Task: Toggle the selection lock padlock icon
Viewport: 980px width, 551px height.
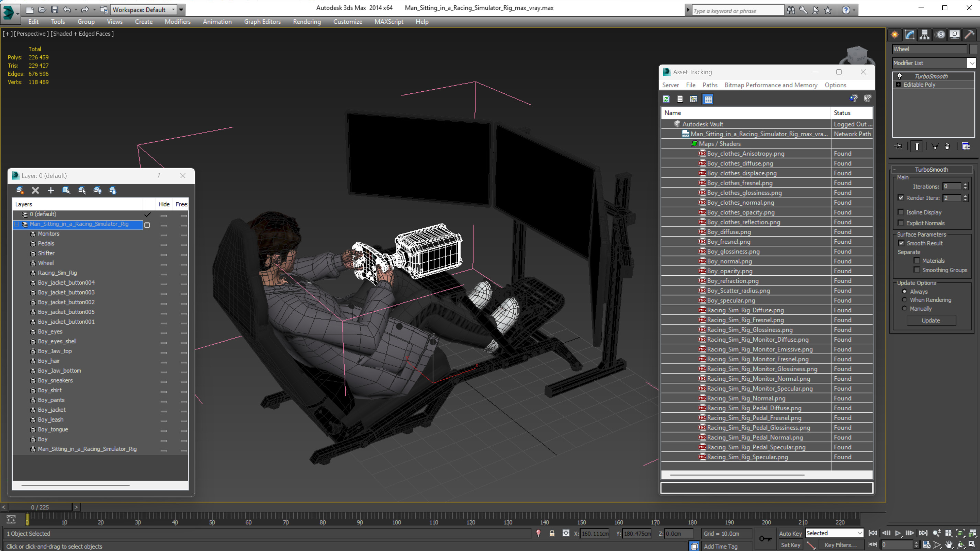Action: click(x=552, y=533)
